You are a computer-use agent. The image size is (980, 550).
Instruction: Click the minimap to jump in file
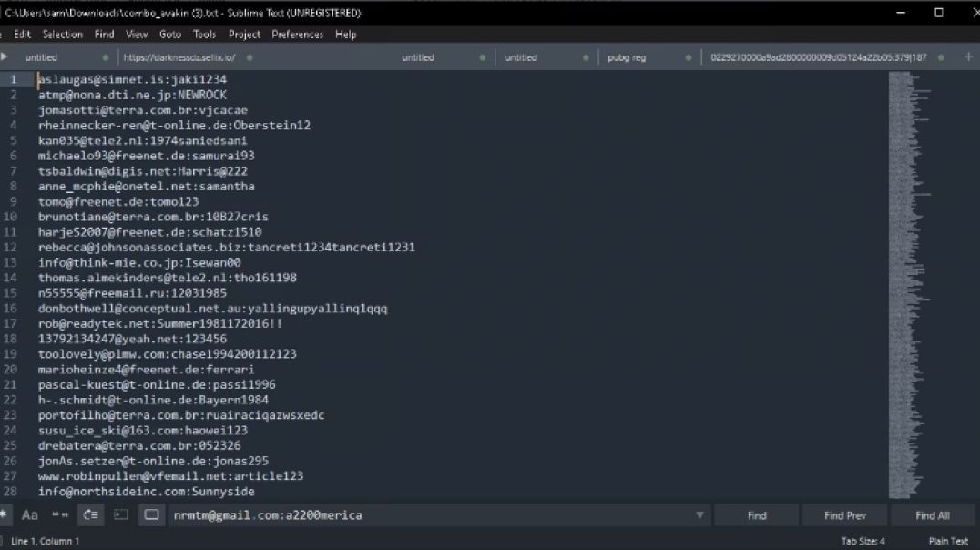point(909,285)
